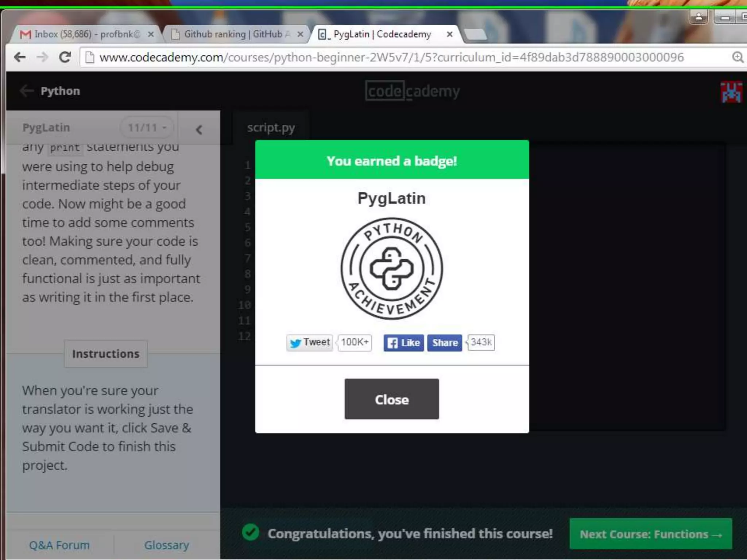Click the print code keyword in instructions
This screenshot has width=747, height=560.
[x=65, y=147]
